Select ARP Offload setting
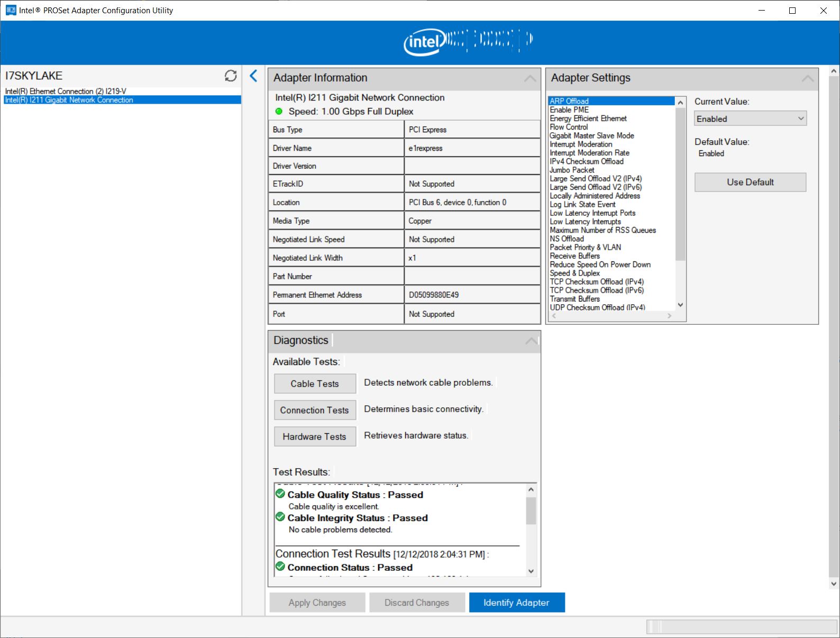 (611, 101)
